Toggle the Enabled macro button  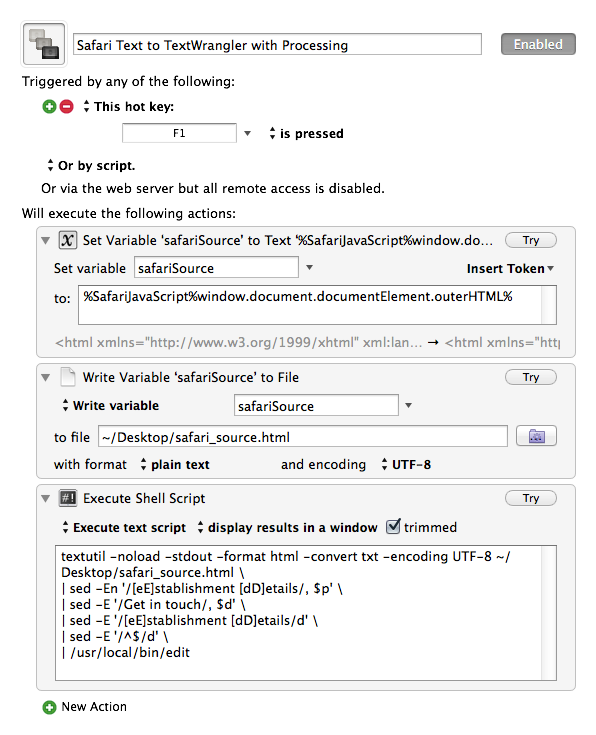pyautogui.click(x=538, y=44)
